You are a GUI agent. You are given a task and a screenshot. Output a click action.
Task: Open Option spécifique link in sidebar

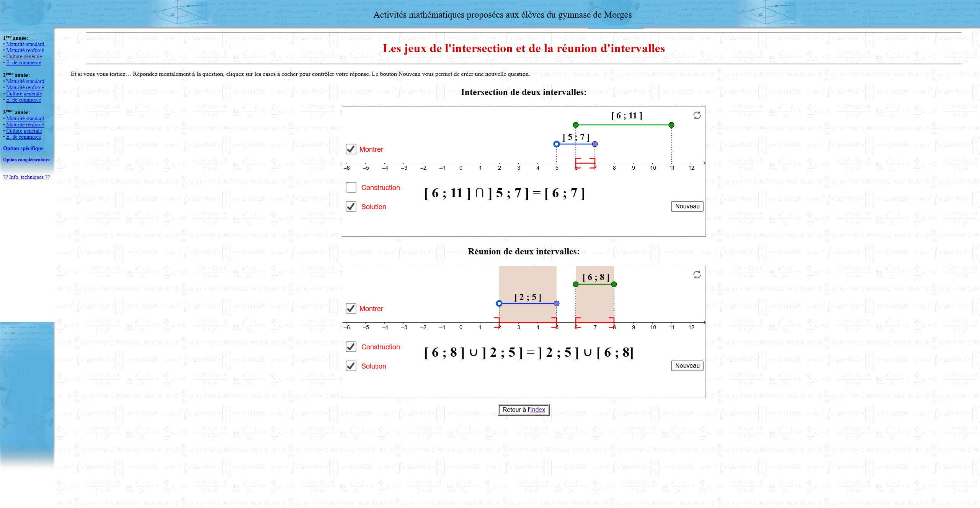pos(23,149)
